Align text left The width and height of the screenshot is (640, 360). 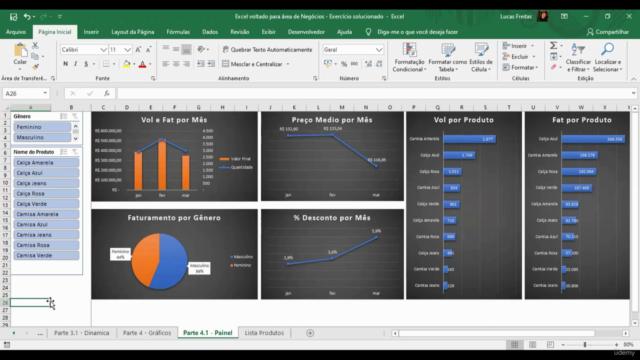point(166,64)
